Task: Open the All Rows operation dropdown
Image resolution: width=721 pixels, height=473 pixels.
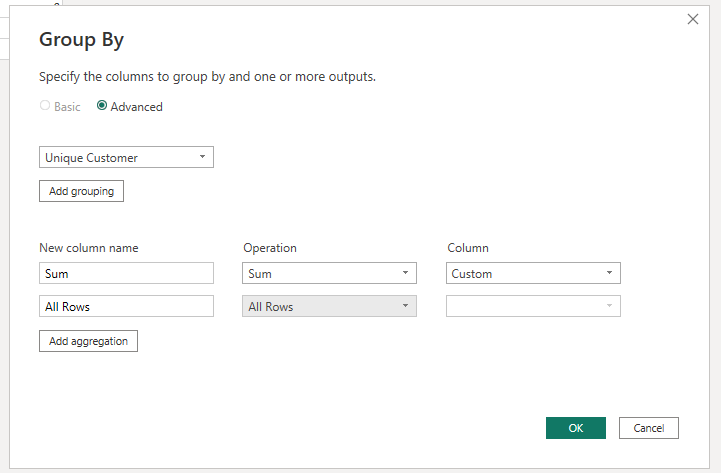Action: [329, 306]
